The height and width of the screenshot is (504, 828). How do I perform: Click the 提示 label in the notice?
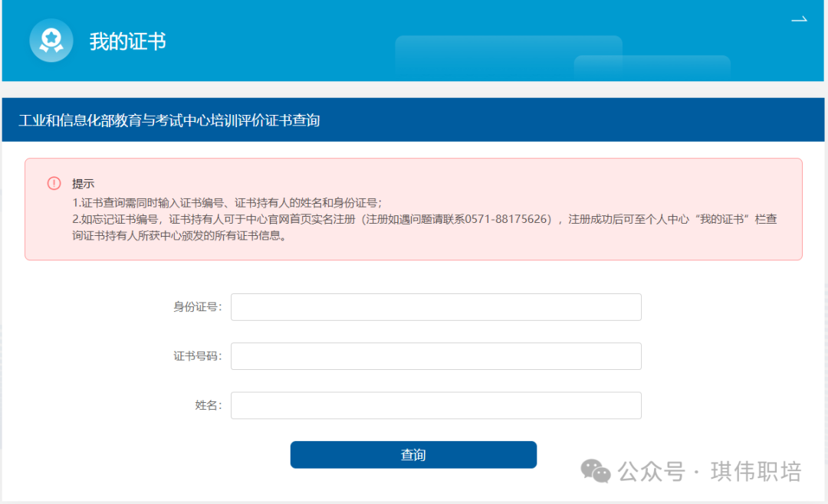pos(83,184)
